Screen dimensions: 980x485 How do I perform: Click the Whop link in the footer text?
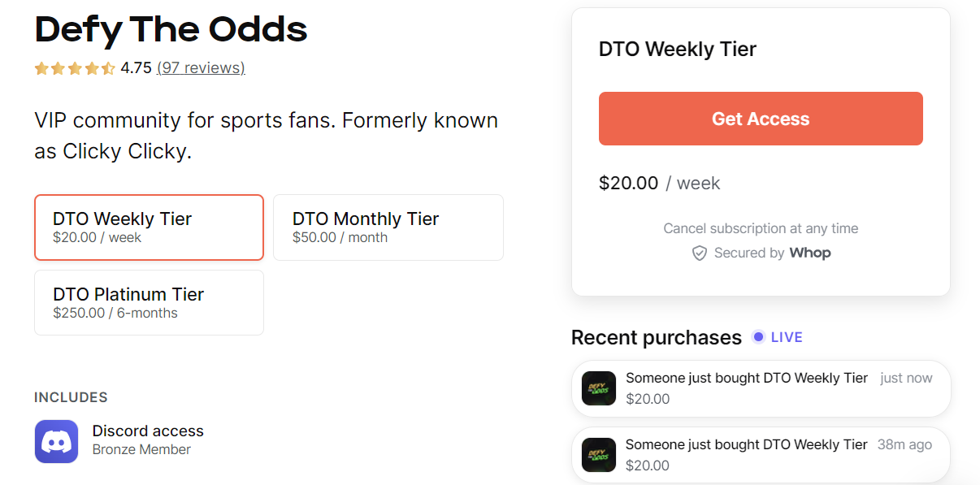[810, 253]
